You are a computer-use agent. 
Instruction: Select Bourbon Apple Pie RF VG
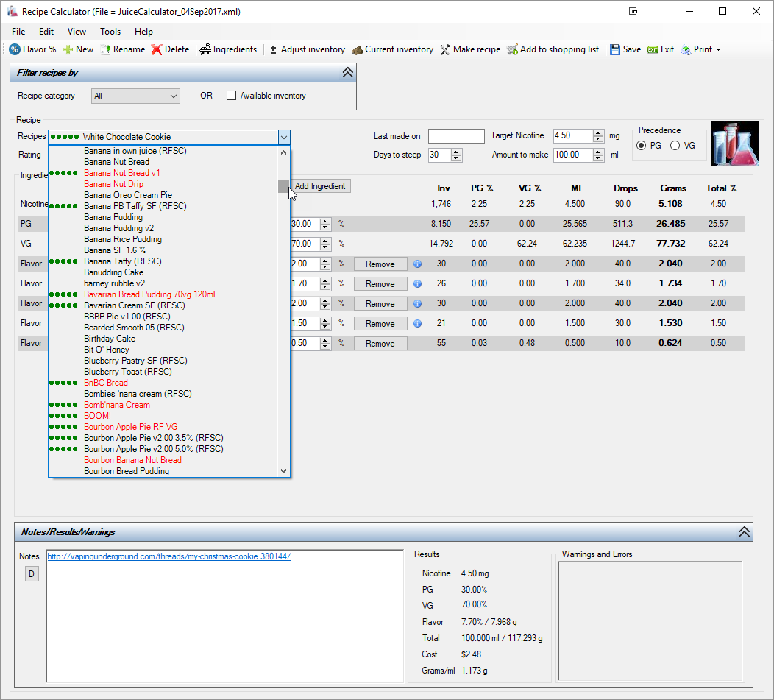pyautogui.click(x=130, y=427)
